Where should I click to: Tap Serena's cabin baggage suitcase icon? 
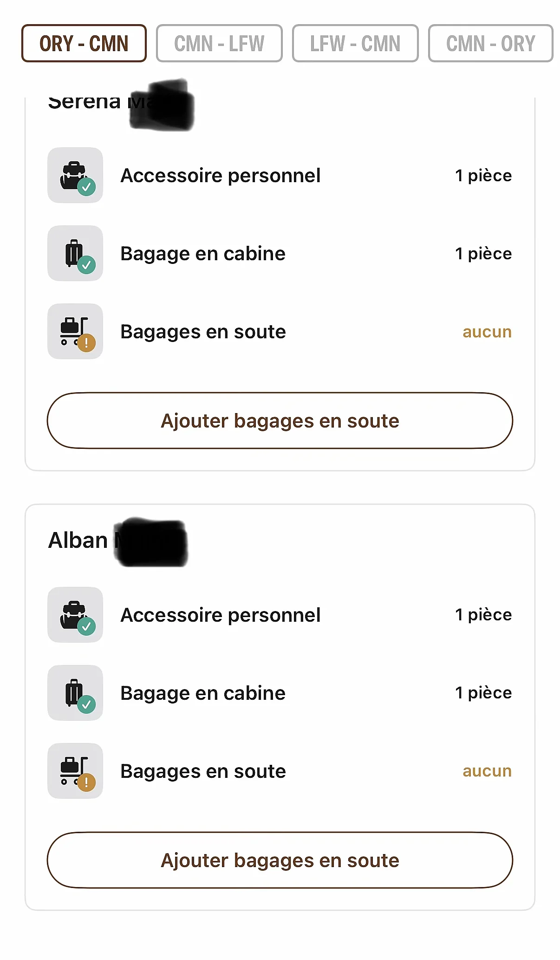click(75, 253)
